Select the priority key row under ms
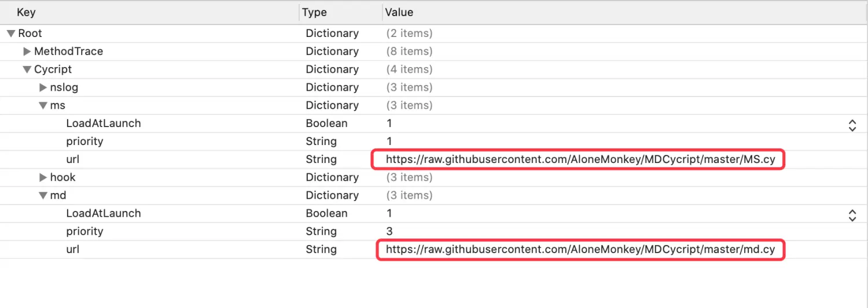 (84, 142)
